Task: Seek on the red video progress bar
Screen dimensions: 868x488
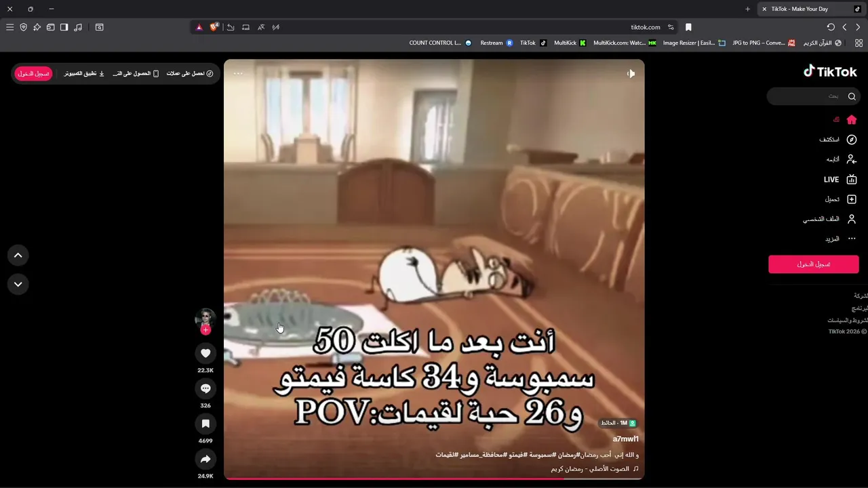Action: pyautogui.click(x=434, y=479)
